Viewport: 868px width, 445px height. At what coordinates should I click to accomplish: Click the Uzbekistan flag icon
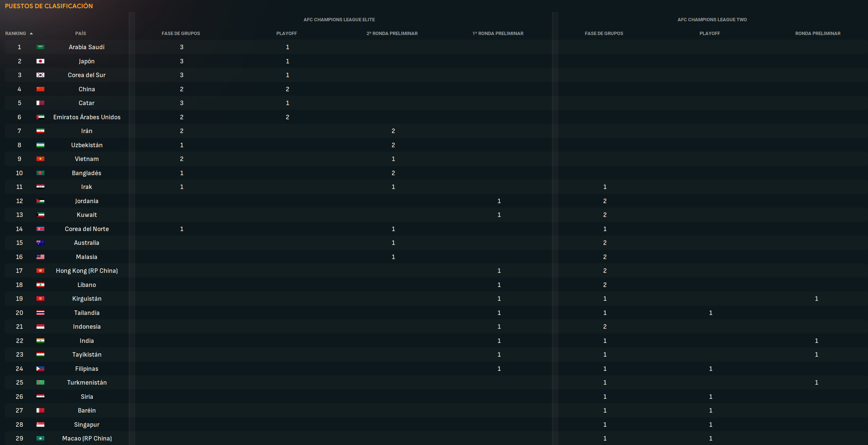[40, 145]
